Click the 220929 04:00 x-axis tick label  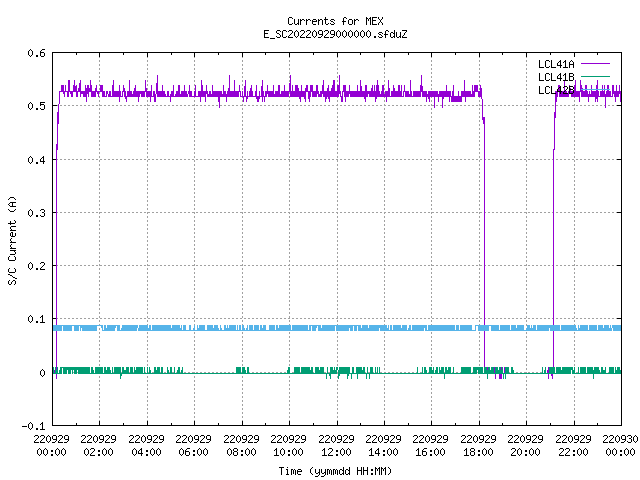coord(146,445)
